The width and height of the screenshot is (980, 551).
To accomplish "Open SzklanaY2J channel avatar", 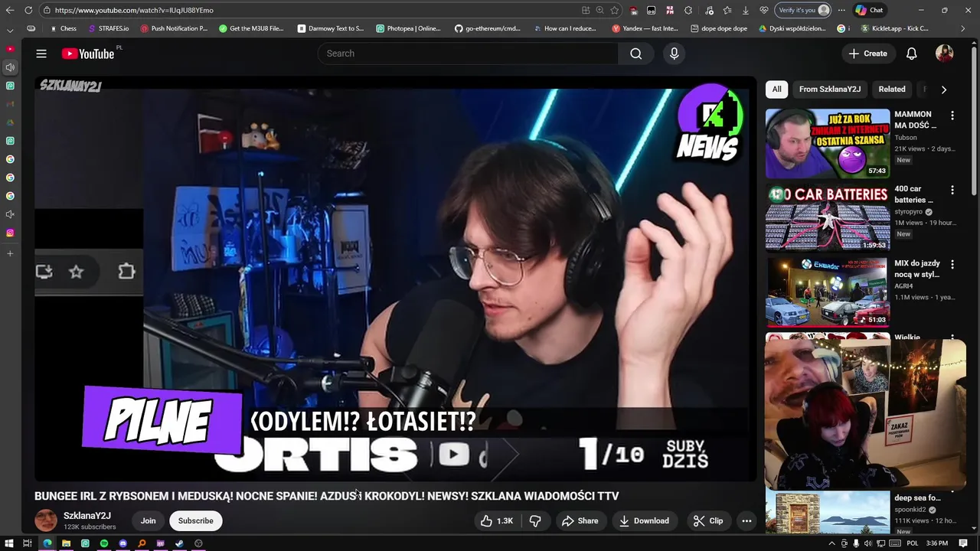I will tap(46, 520).
